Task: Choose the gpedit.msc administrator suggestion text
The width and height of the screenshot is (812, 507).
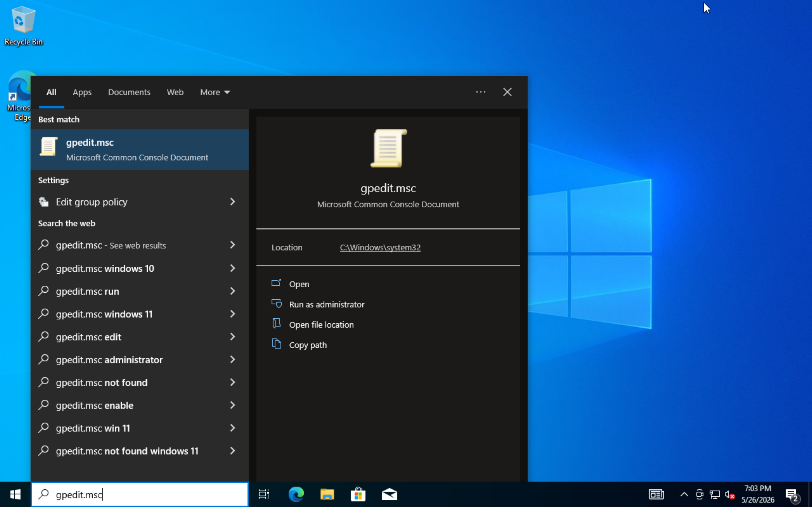Action: (109, 360)
